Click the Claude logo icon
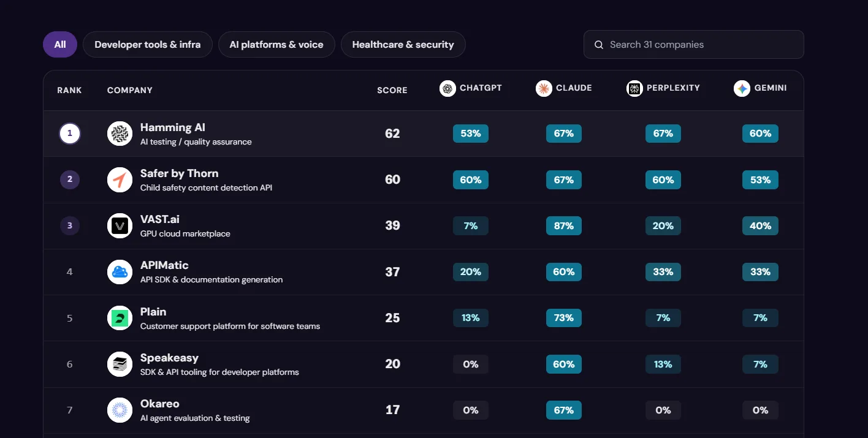Image resolution: width=868 pixels, height=438 pixels. click(x=544, y=88)
